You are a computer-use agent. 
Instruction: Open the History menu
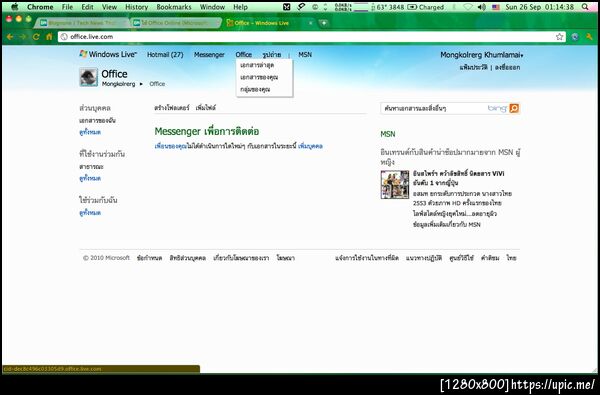[136, 7]
